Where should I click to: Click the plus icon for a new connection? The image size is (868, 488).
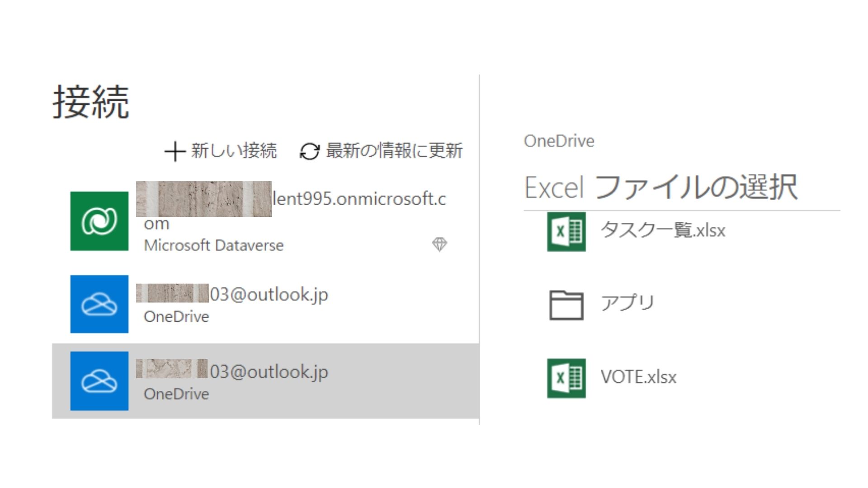click(x=175, y=151)
